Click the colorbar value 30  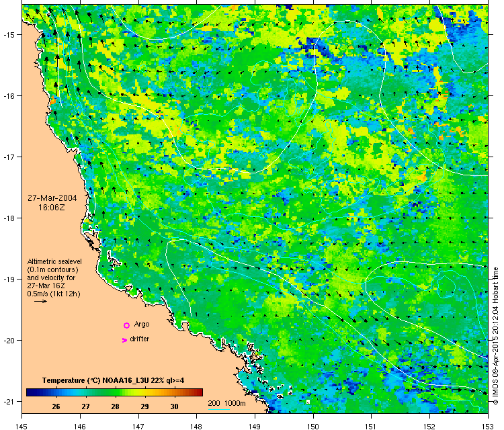tap(174, 406)
